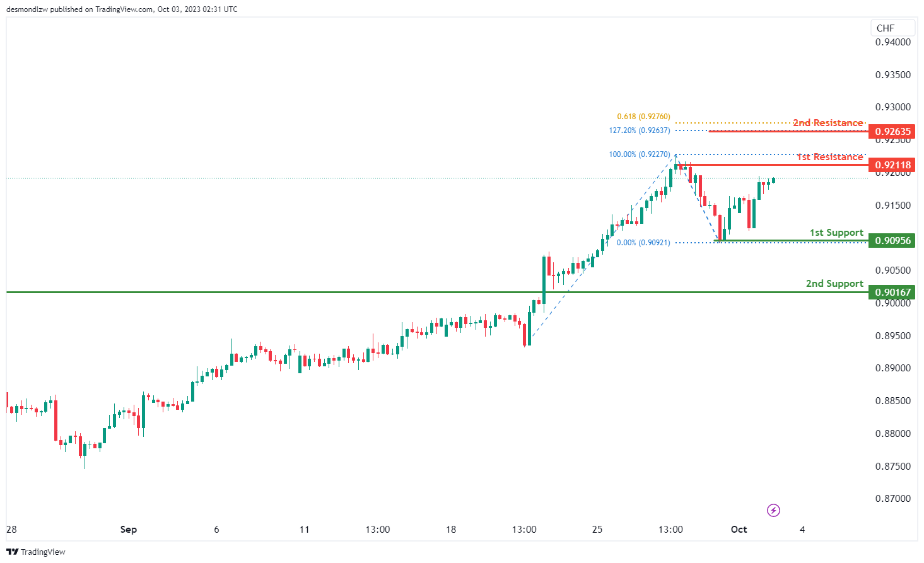Click the Oct label on time axis
Image resolution: width=924 pixels, height=563 pixels.
(739, 530)
